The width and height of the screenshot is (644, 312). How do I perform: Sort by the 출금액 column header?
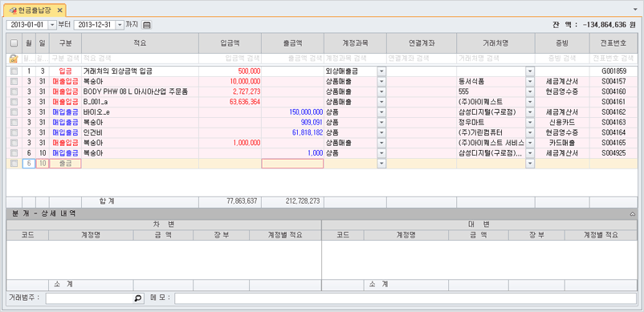[292, 43]
